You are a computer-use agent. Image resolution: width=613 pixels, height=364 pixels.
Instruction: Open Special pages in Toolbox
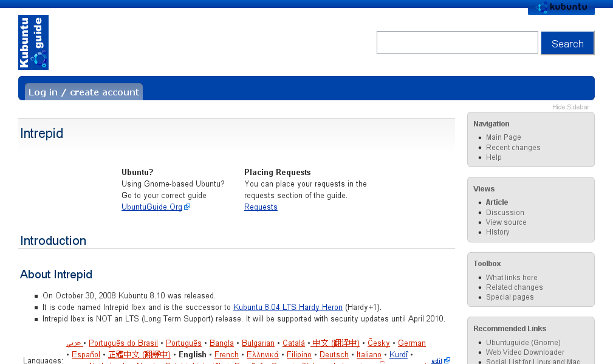(509, 297)
